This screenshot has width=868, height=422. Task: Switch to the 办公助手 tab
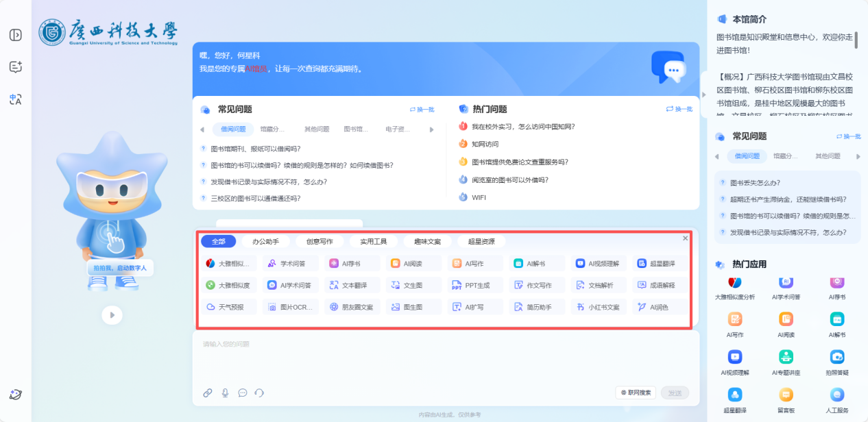tap(265, 241)
